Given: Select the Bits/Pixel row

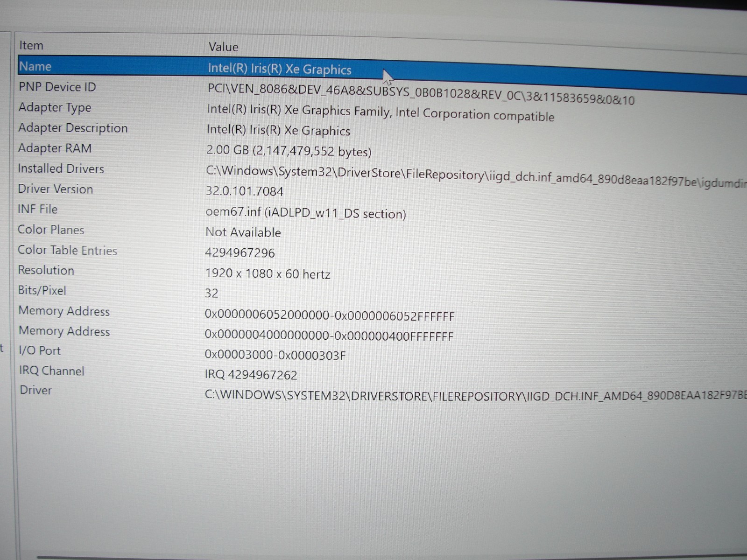Looking at the screenshot, I should (42, 290).
